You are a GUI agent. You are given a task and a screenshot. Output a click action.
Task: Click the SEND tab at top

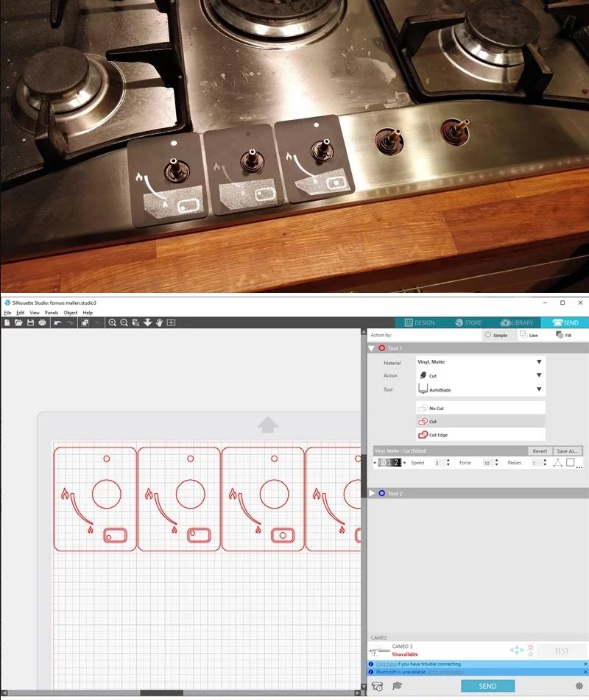[x=565, y=322]
